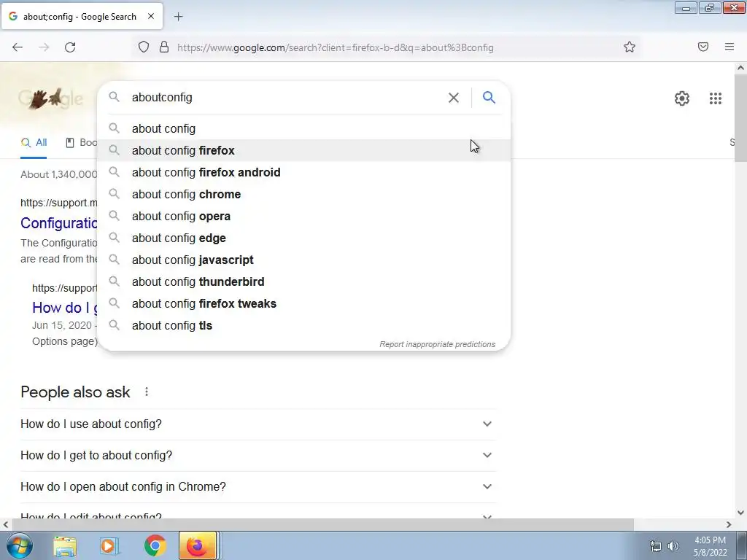Image resolution: width=747 pixels, height=560 pixels.
Task: Click Report inappropriate predictions link
Action: (x=438, y=344)
